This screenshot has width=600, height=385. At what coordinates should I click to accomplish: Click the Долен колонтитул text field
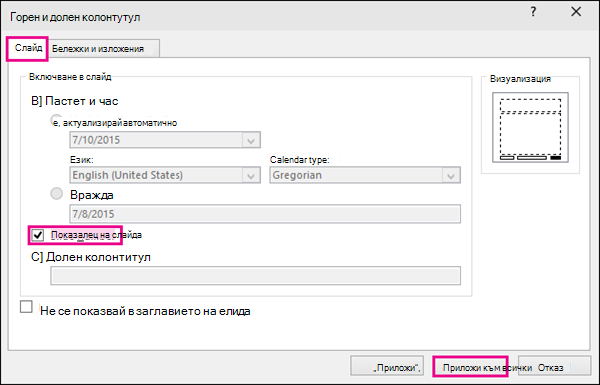(x=255, y=276)
